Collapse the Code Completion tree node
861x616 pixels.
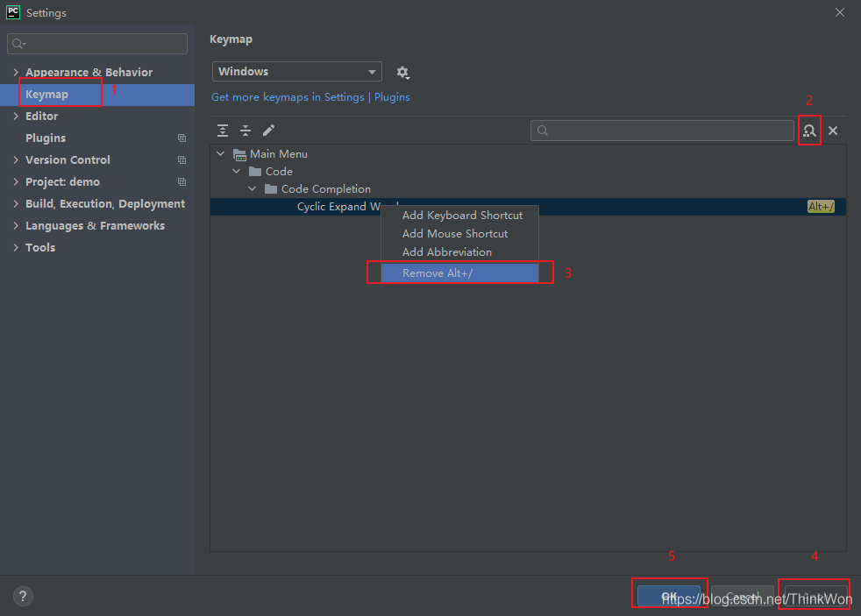(x=253, y=189)
